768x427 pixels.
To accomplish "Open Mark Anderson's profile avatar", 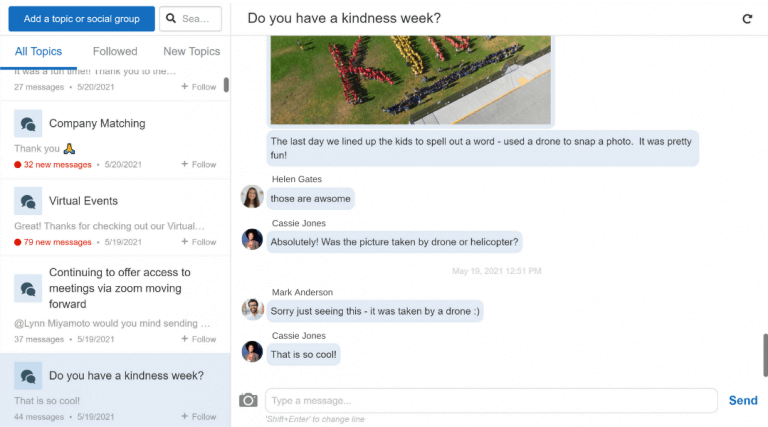I will tap(252, 309).
